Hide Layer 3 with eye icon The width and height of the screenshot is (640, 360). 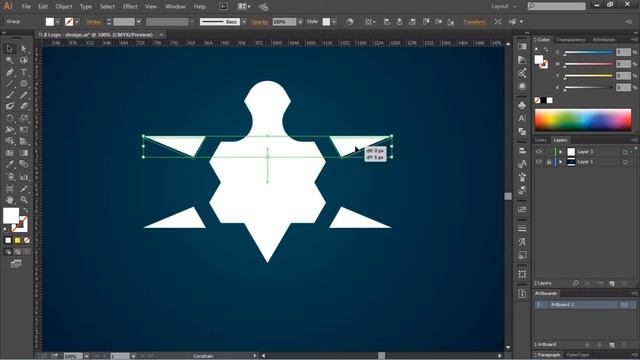539,151
